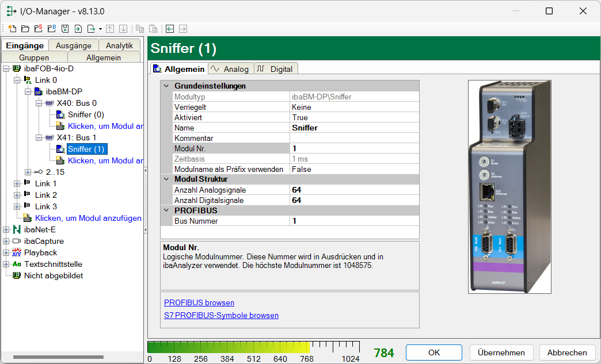Click the ibaNet-E green N icon
Viewport: 601px width, 364px height.
17,229
